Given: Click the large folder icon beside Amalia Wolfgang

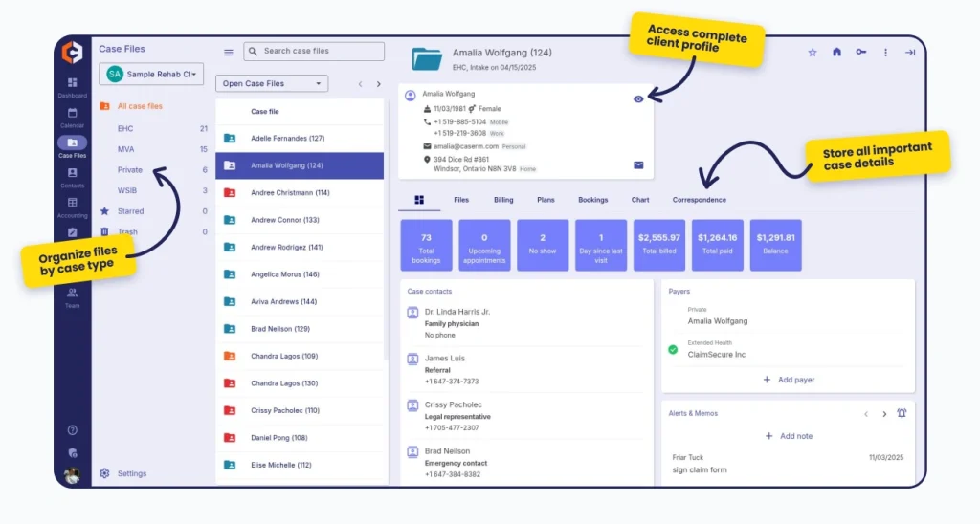Looking at the screenshot, I should coord(427,58).
